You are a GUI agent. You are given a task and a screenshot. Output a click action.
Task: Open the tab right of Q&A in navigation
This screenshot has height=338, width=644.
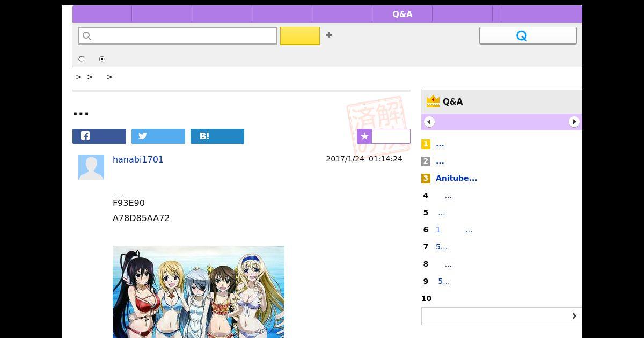pyautogui.click(x=462, y=14)
